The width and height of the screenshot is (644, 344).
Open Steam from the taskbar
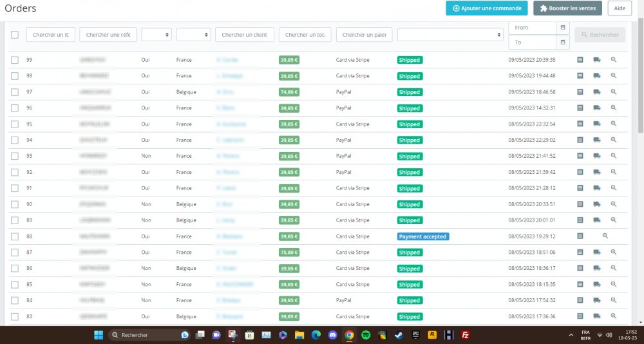(x=399, y=335)
